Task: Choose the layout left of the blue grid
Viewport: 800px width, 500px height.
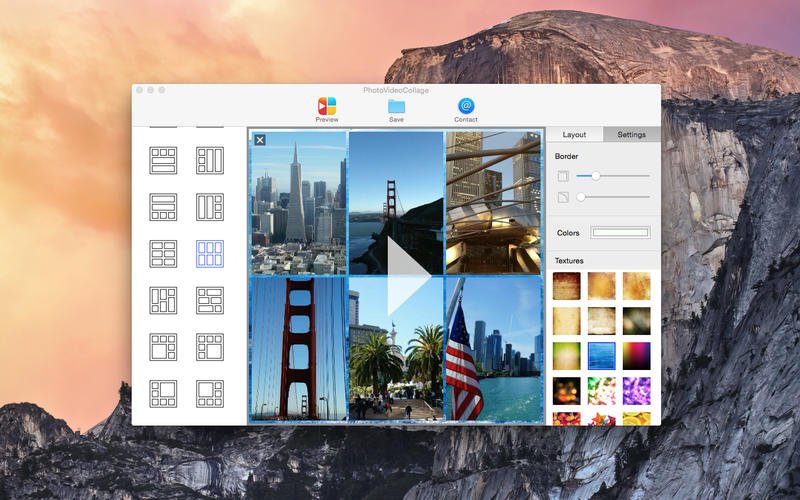Action: [163, 253]
